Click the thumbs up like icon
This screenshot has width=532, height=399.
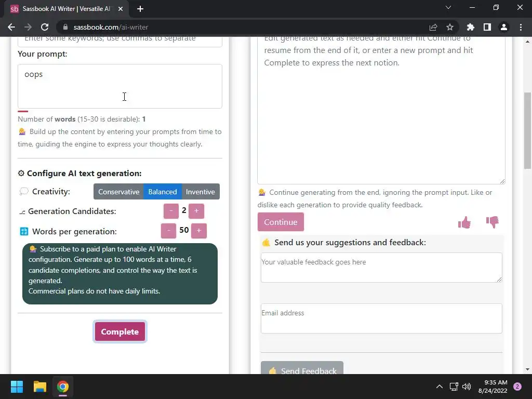click(x=464, y=222)
